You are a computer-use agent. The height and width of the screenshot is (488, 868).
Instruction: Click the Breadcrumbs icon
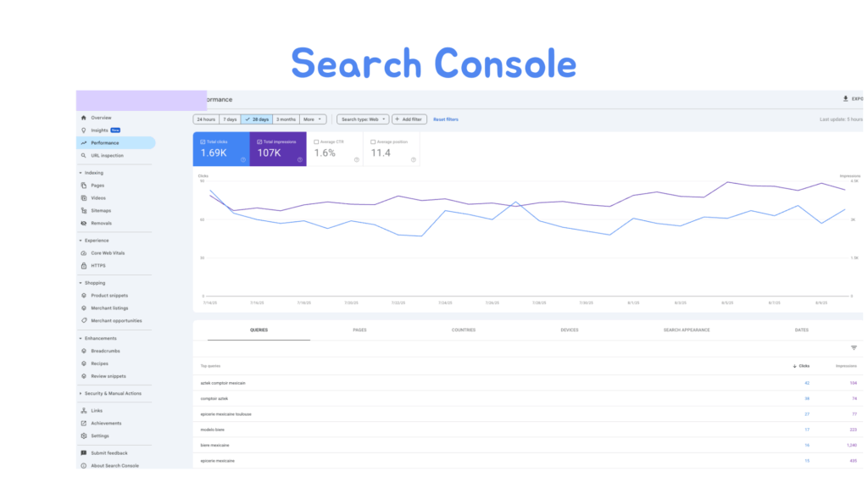[x=84, y=351]
